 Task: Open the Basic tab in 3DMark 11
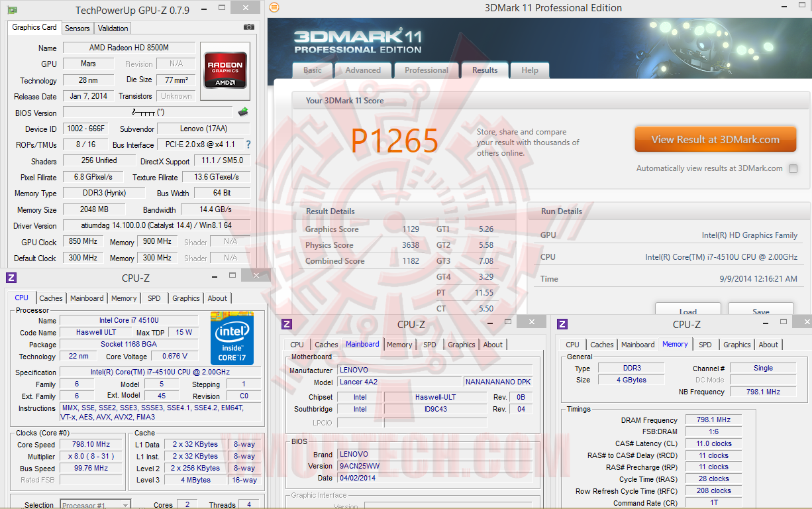[x=313, y=70]
